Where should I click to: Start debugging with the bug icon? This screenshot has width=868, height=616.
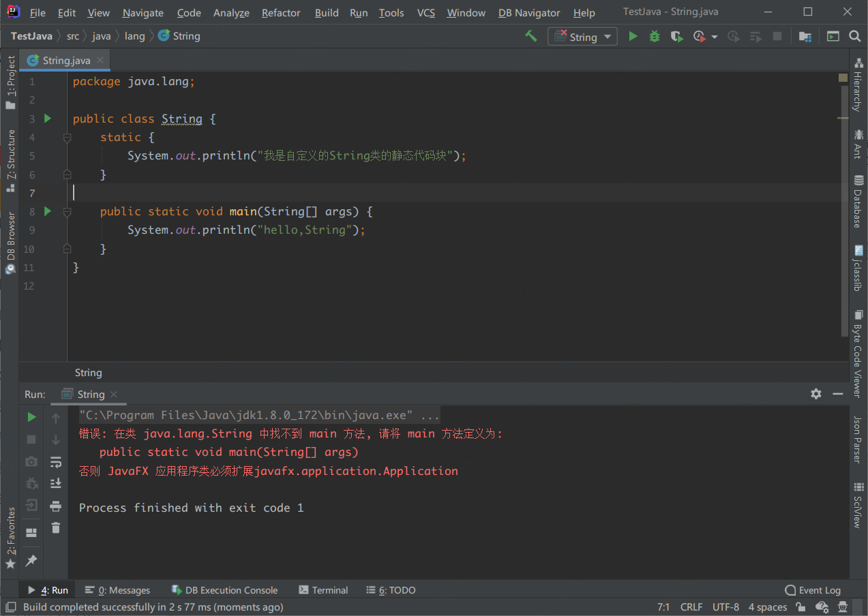(655, 37)
